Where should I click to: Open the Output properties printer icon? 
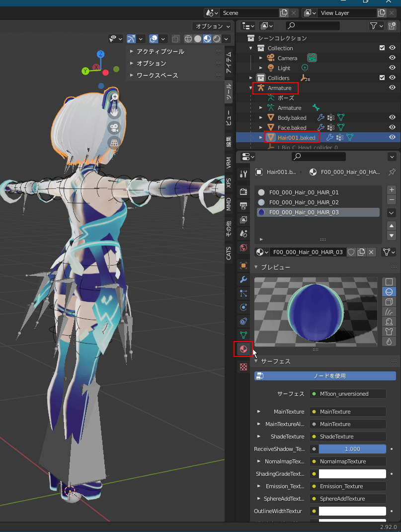click(x=243, y=205)
